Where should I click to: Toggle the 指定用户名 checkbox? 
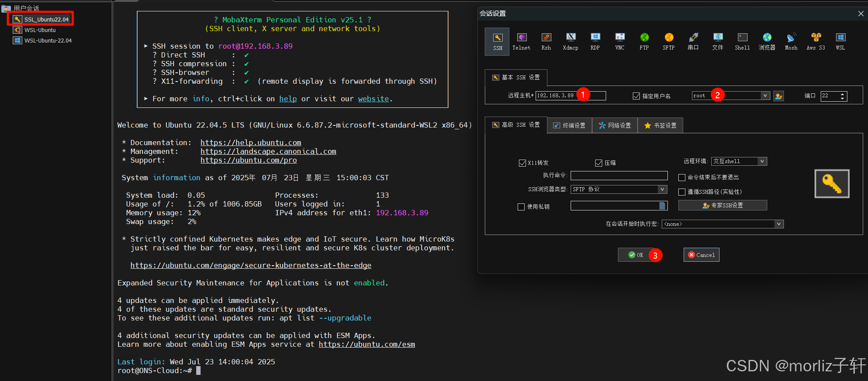[x=636, y=96]
